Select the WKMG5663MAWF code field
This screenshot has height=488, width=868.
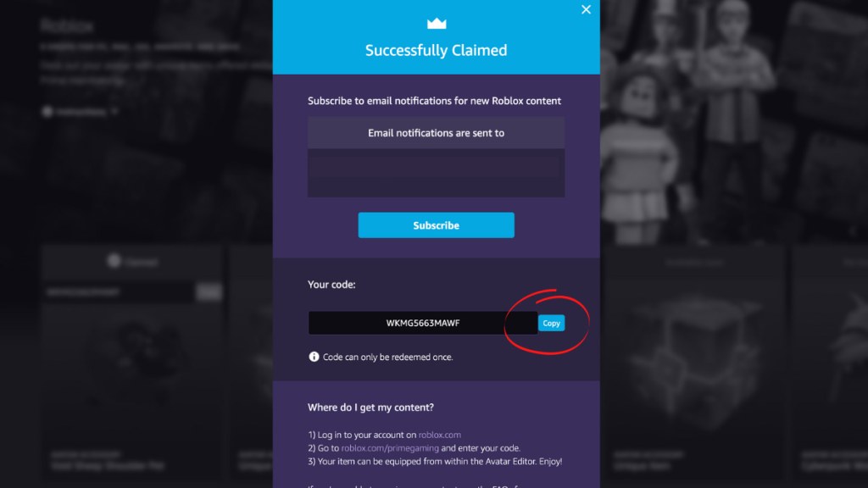pos(423,323)
